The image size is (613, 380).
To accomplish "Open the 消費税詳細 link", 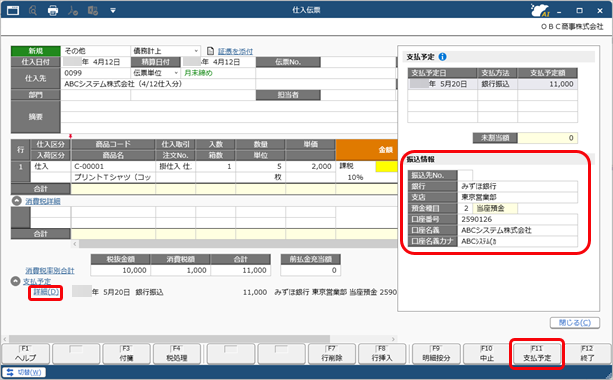I will click(43, 201).
